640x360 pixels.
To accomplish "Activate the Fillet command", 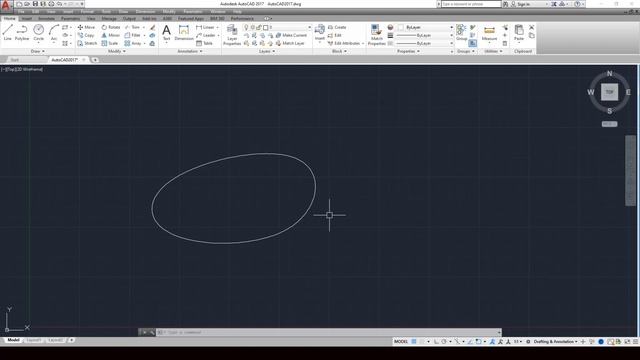I will (x=133, y=36).
